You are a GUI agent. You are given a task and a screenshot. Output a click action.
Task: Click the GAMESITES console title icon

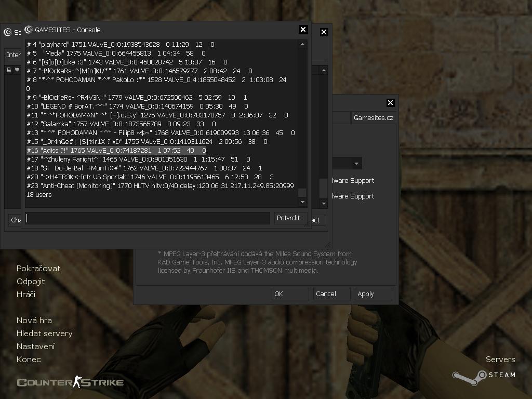29,30
